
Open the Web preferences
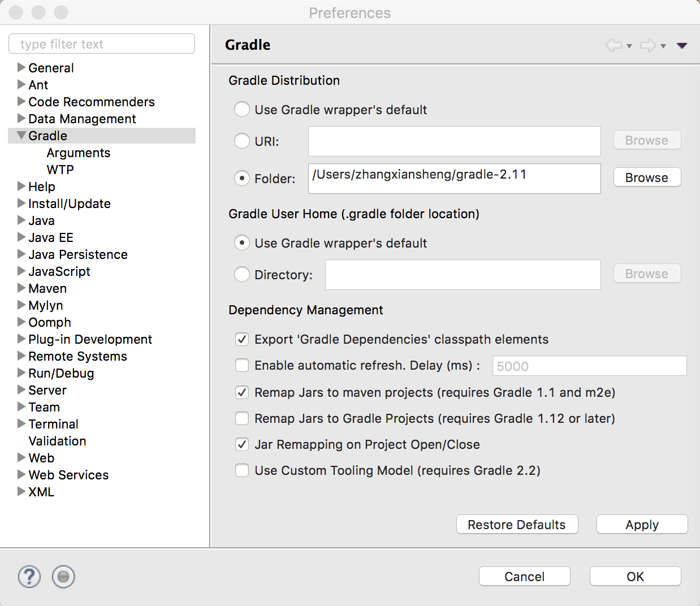pos(41,458)
